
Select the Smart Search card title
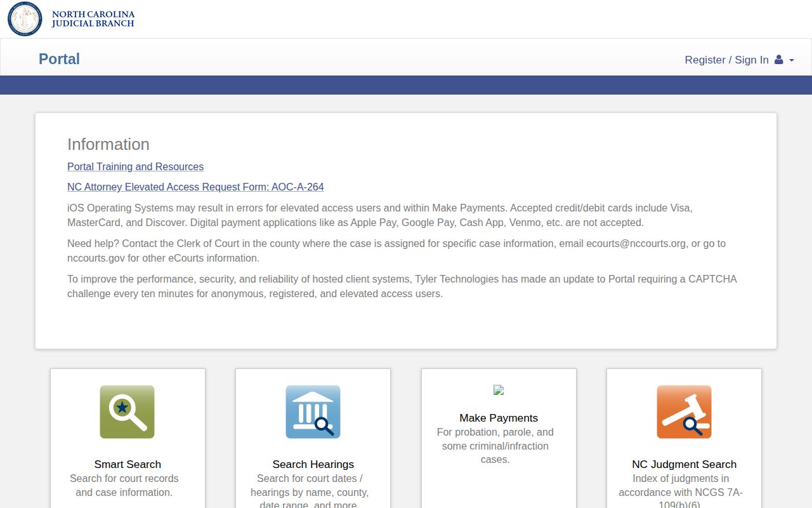[x=128, y=464]
